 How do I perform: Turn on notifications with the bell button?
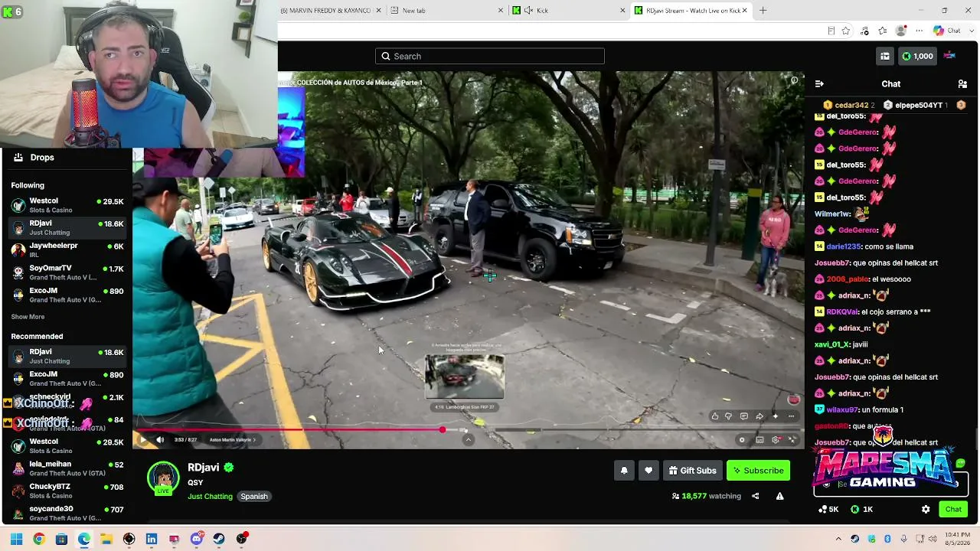tap(624, 471)
